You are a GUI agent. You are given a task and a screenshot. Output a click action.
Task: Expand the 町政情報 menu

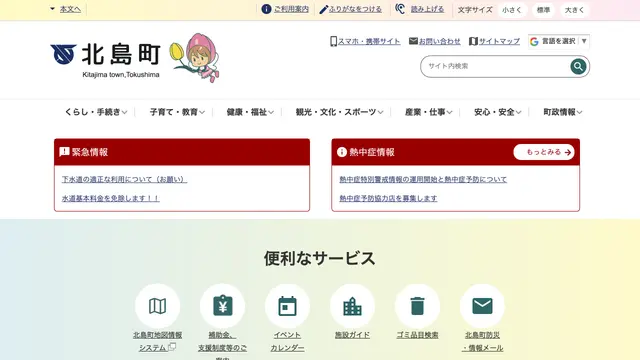[562, 112]
